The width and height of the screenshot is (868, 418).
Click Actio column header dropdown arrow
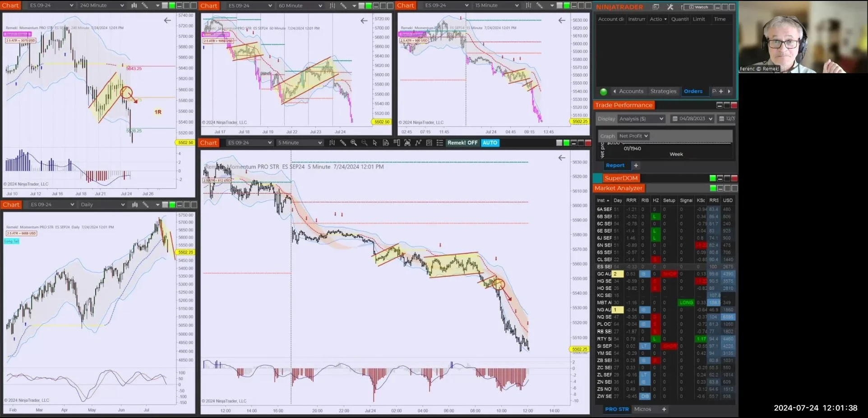(x=665, y=19)
